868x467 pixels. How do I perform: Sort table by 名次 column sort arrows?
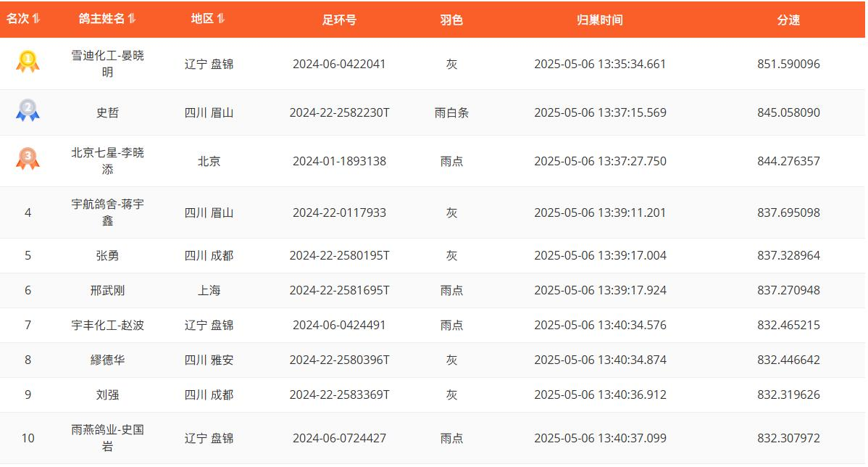(x=36, y=19)
